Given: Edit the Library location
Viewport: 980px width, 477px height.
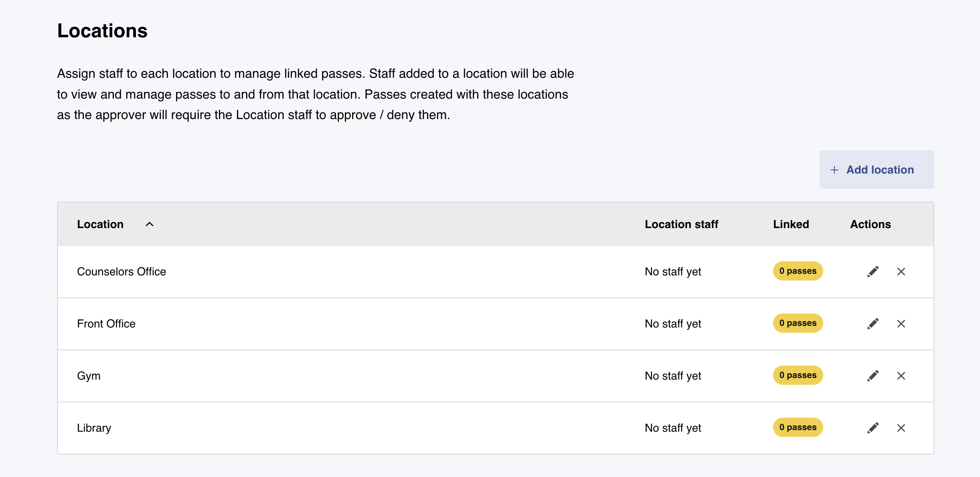Looking at the screenshot, I should pos(873,428).
